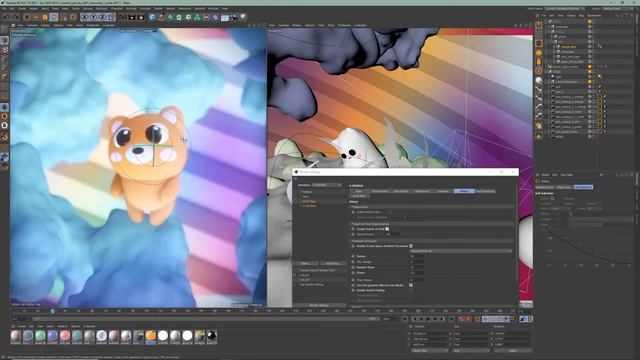
Task: Select Save in Render Settings list
Action: [x=305, y=196]
